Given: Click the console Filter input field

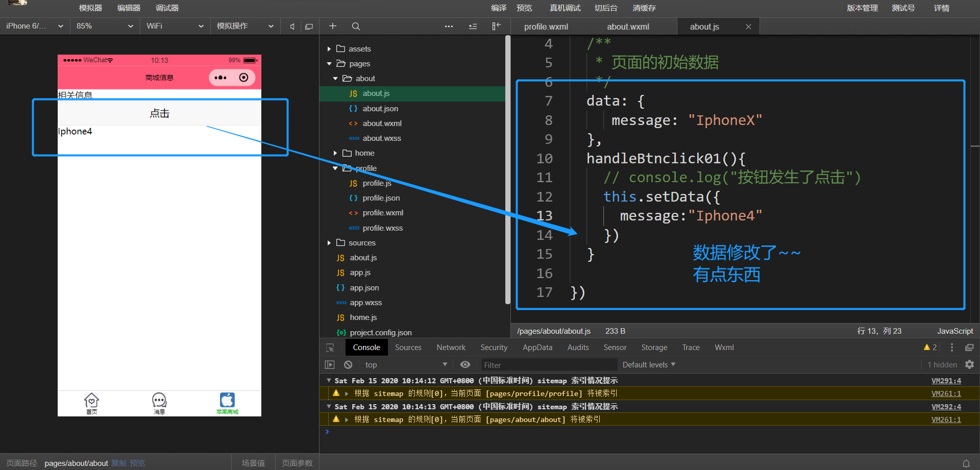Looking at the screenshot, I should pos(549,364).
